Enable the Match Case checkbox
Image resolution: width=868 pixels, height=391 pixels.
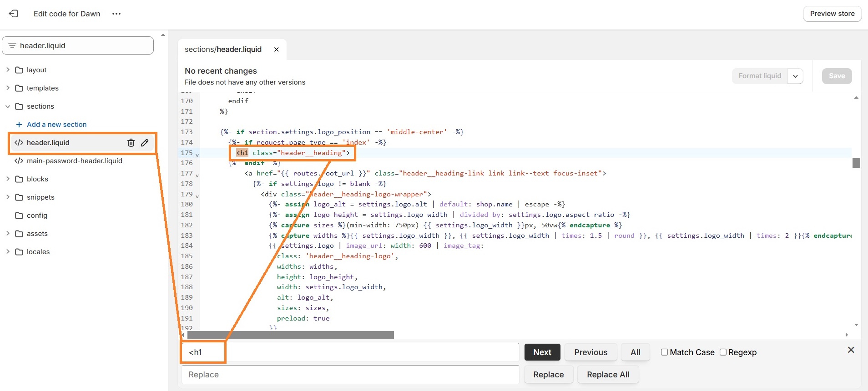[664, 352]
